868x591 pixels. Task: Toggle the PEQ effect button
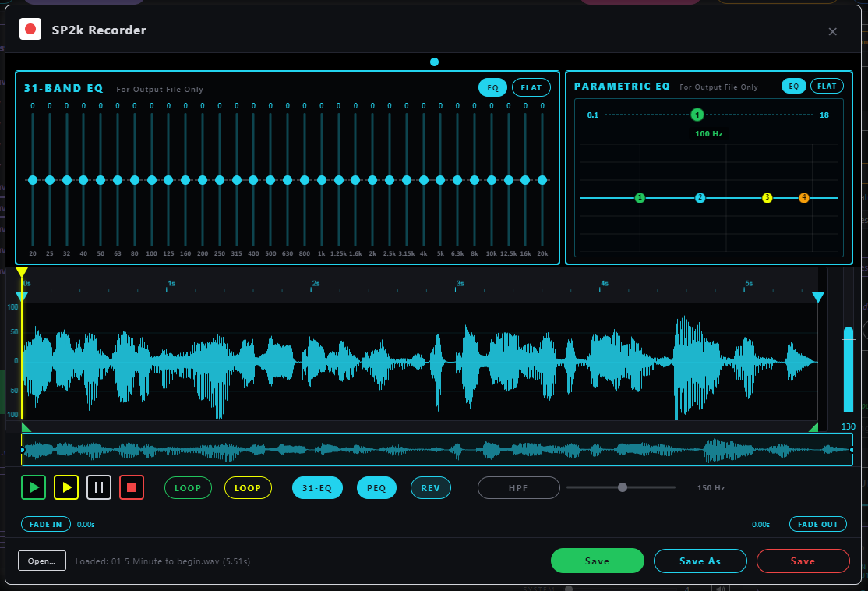coord(376,488)
